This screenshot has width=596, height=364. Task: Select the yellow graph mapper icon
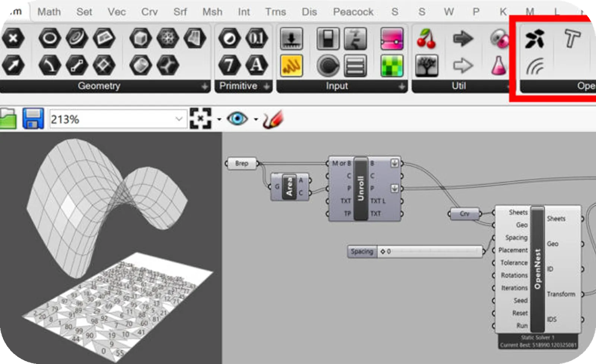[291, 66]
